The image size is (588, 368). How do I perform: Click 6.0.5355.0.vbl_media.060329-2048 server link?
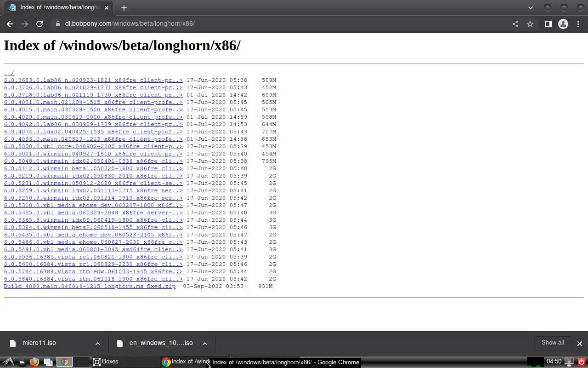coord(93,213)
